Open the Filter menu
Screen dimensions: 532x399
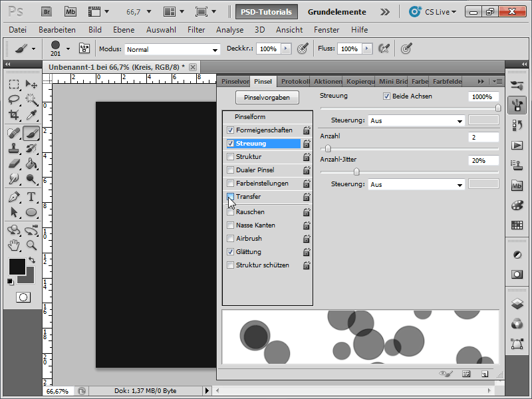[x=196, y=30]
